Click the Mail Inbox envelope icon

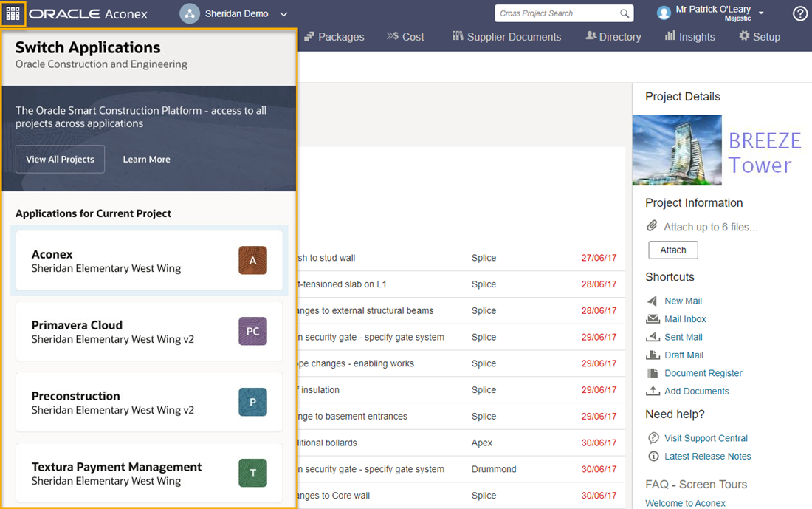[x=653, y=319]
